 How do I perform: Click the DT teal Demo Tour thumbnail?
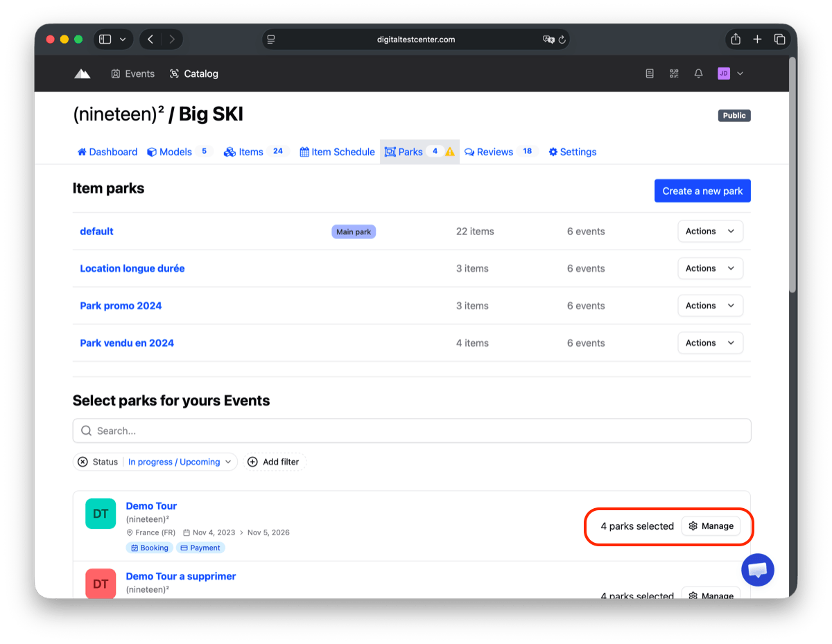[x=101, y=514]
